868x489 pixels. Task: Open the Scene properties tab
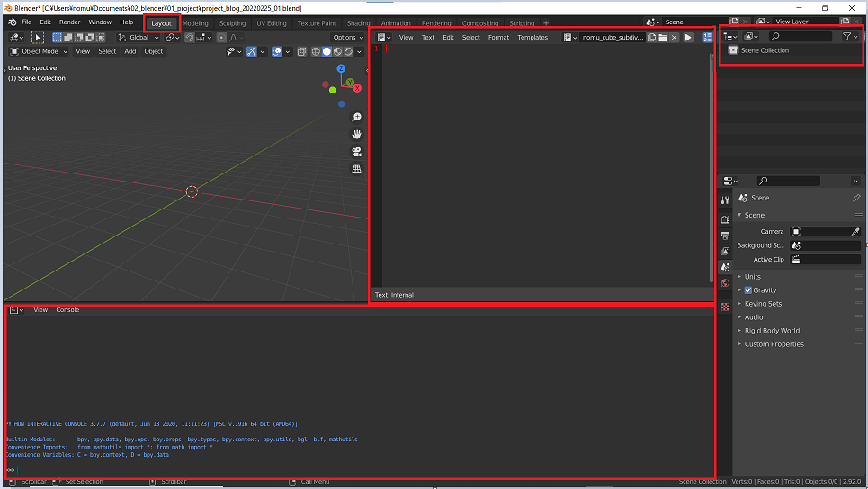click(x=725, y=267)
